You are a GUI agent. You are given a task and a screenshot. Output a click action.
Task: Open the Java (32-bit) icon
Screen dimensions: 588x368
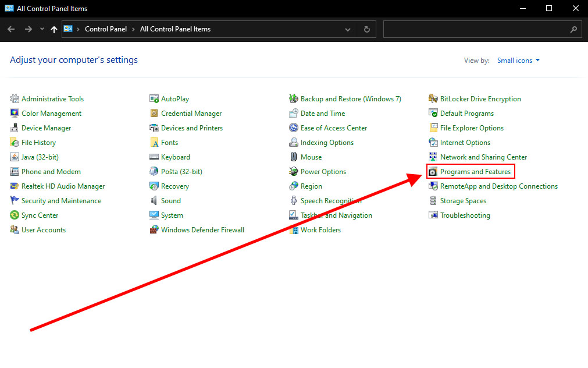pos(15,157)
